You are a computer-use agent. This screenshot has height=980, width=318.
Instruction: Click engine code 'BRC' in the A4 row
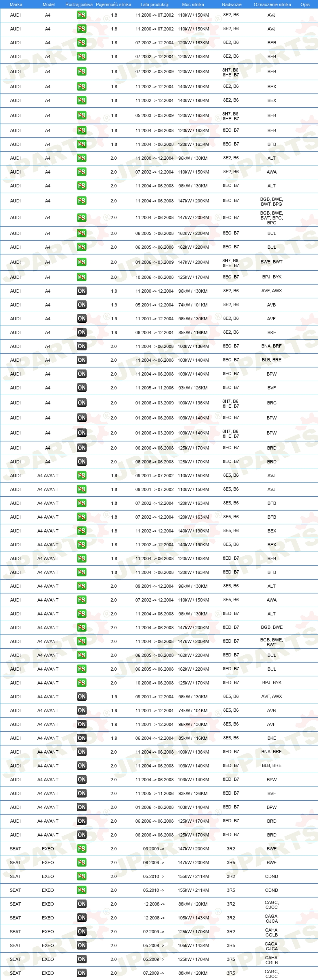pyautogui.click(x=272, y=403)
